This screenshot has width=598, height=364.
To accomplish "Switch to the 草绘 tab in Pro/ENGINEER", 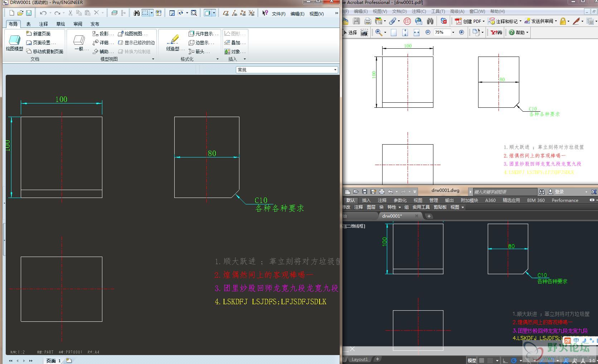I will [x=61, y=24].
